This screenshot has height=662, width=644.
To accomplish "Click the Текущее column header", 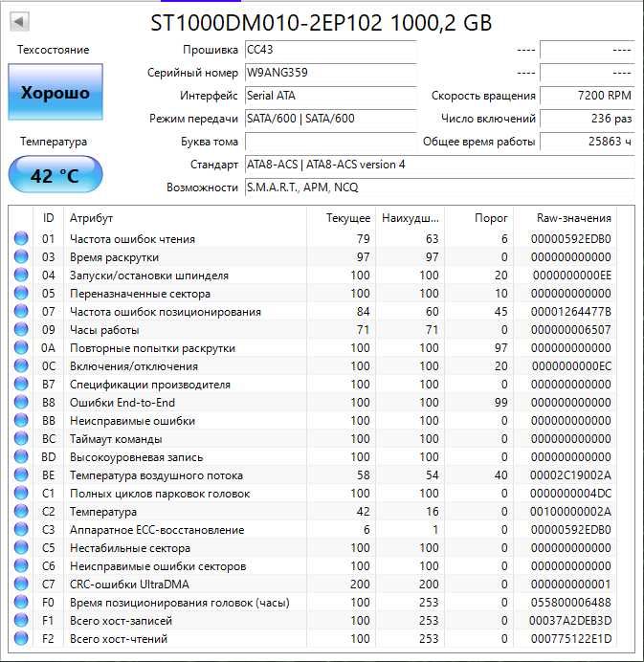I will tap(342, 218).
